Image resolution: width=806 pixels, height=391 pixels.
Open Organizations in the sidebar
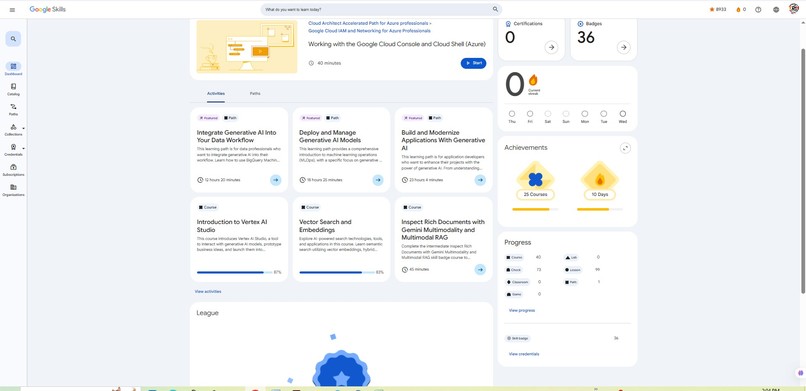13,190
